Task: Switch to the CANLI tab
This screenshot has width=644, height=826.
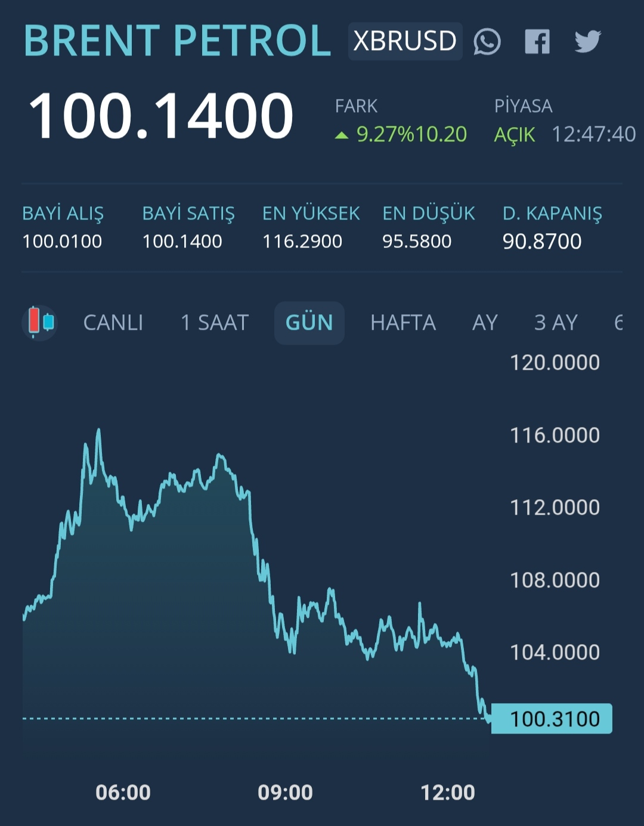Action: pyautogui.click(x=113, y=323)
